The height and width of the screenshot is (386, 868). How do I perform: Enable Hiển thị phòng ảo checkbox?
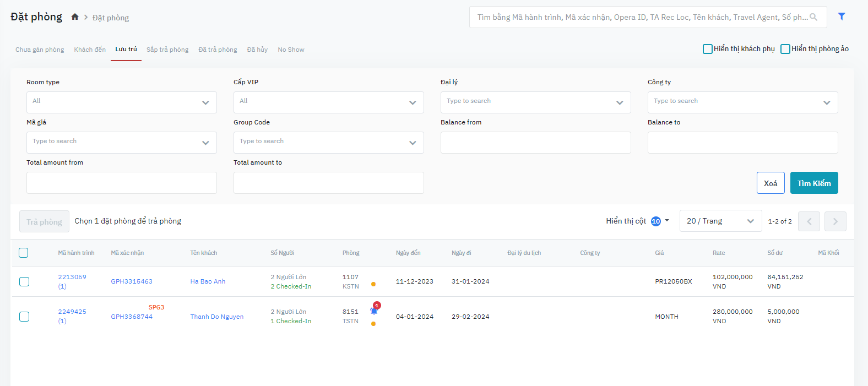click(785, 49)
